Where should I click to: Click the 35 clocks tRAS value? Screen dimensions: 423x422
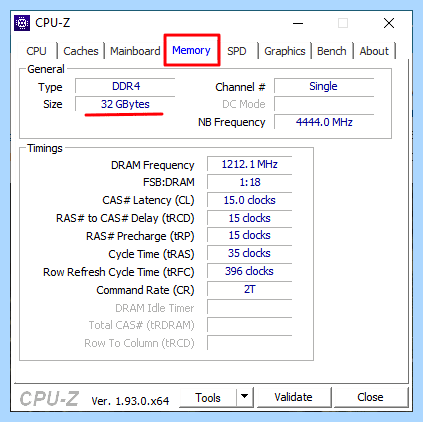250,253
